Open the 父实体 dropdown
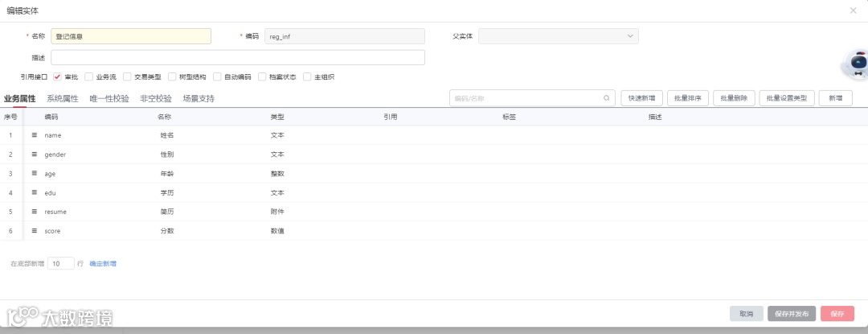The height and width of the screenshot is (334, 868). coord(559,36)
